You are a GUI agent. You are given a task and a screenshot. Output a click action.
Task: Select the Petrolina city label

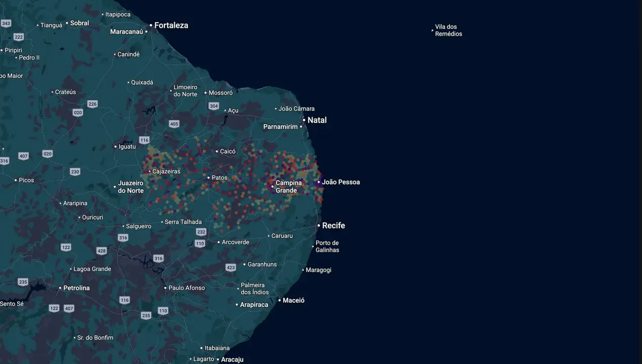(x=76, y=288)
